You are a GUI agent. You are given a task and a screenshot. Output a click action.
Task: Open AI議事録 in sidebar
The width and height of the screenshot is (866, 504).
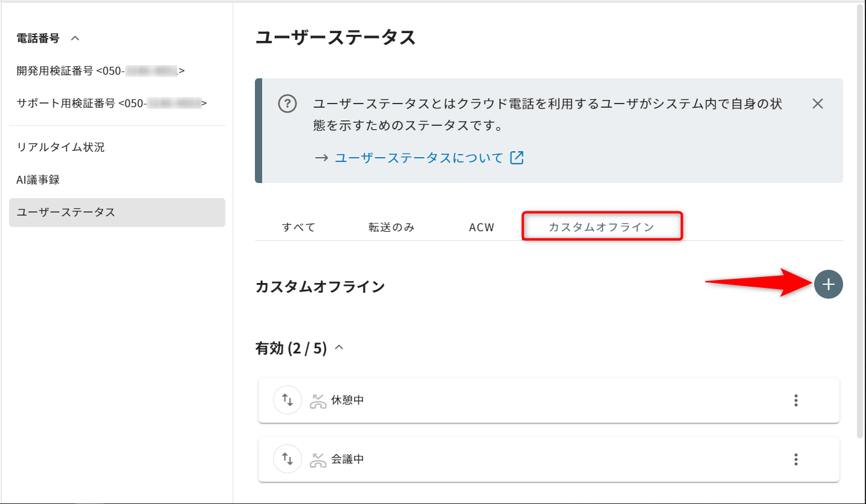[38, 179]
